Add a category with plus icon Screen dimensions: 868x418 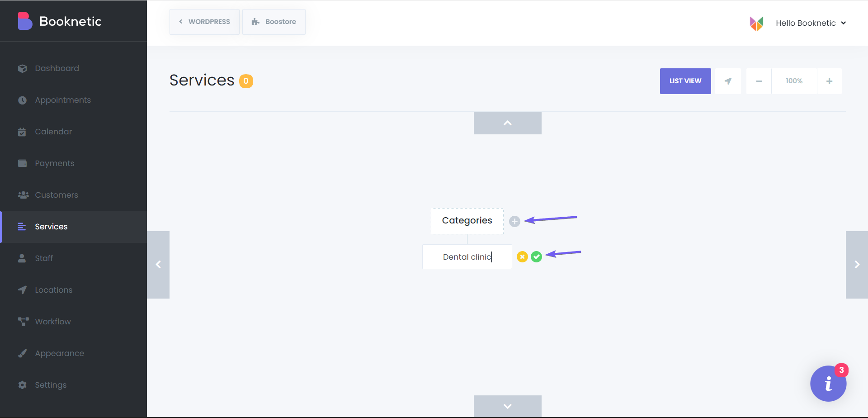click(x=514, y=221)
